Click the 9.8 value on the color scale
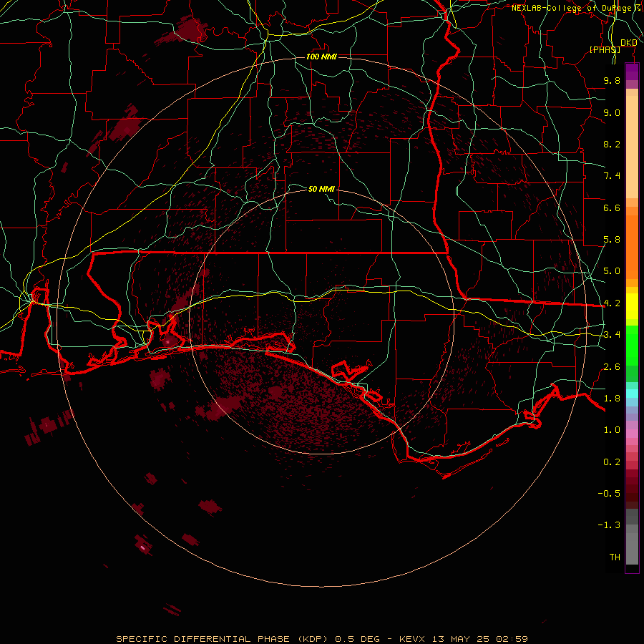Screen dimensions: 644x644 [x=612, y=80]
